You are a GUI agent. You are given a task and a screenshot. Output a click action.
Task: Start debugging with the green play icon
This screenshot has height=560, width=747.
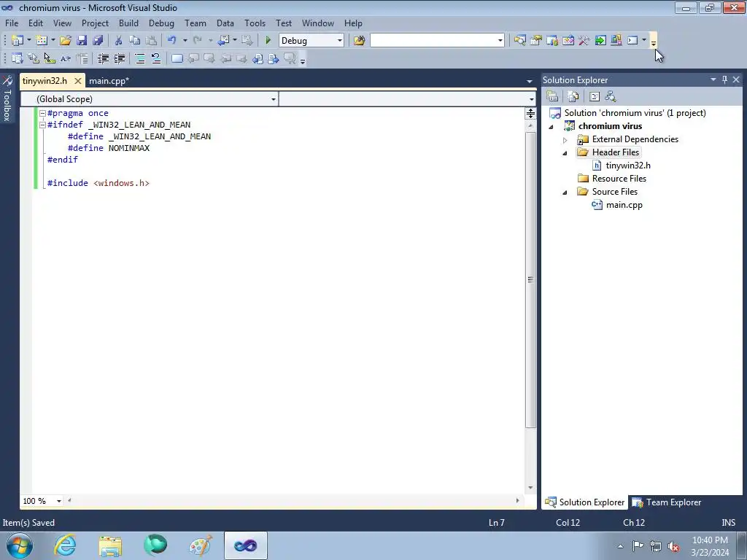point(268,41)
